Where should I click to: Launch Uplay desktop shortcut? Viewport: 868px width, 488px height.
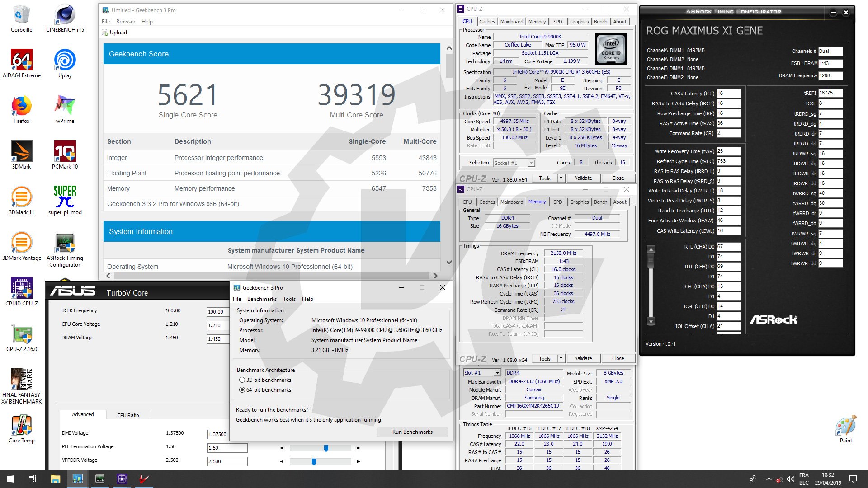pyautogui.click(x=65, y=64)
